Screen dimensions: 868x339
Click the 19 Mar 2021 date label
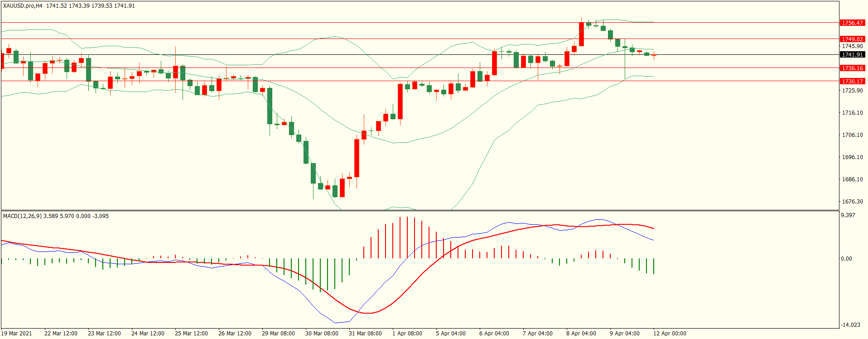coord(17,334)
